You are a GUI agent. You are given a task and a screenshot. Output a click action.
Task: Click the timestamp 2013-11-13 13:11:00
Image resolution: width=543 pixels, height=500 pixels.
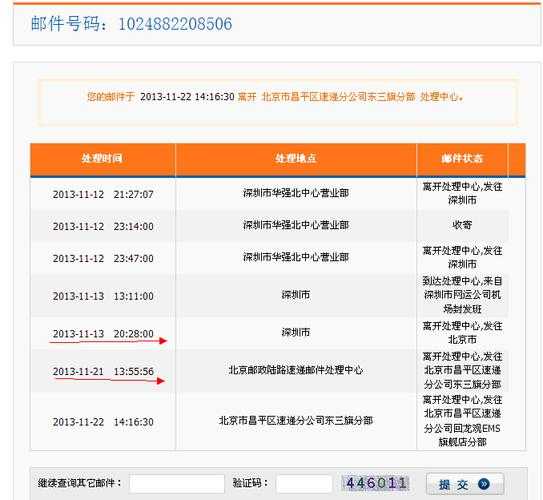(x=103, y=296)
